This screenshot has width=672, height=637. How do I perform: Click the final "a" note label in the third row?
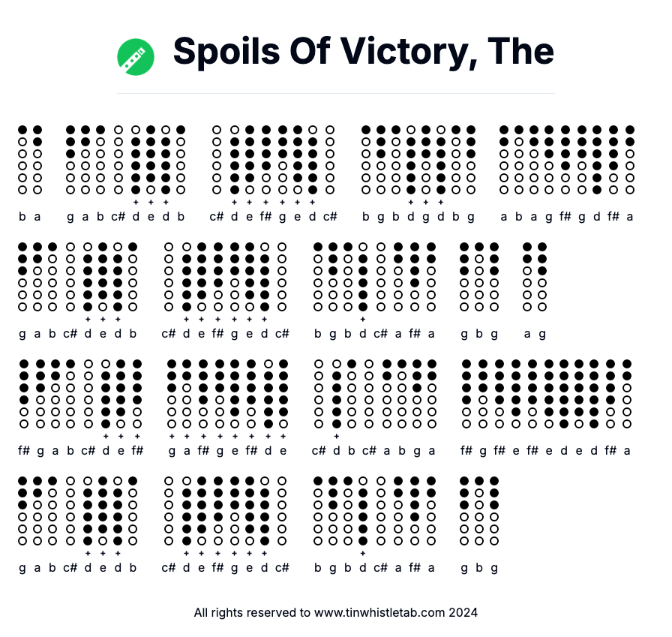click(627, 451)
